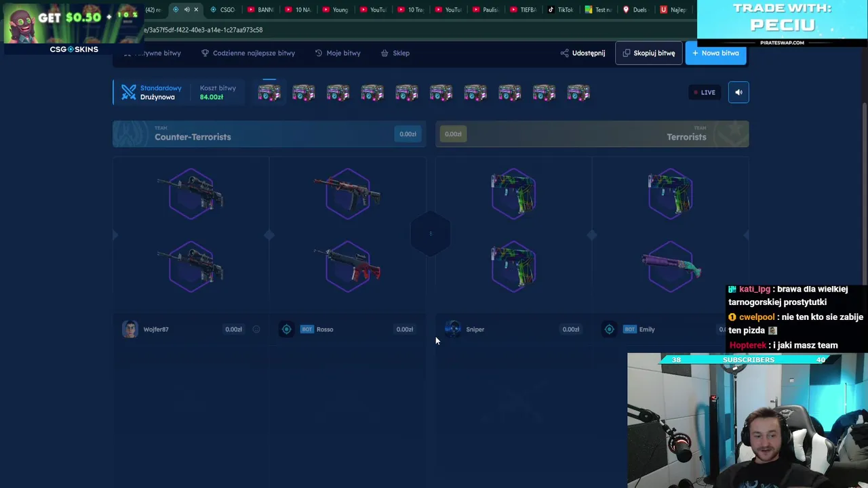Viewport: 868px width, 488px height.
Task: Switch to the (42) re browser tab
Action: point(153,9)
